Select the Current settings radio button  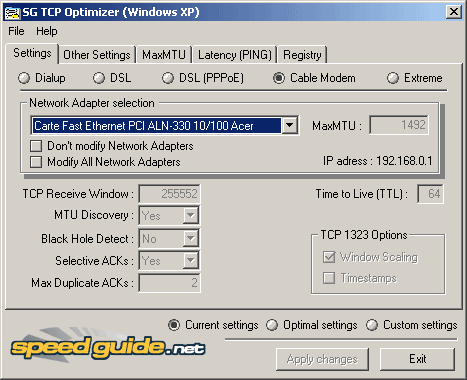click(213, 325)
